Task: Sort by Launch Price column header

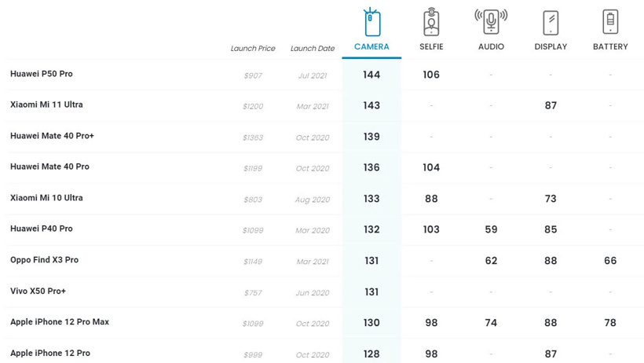Action: (x=253, y=49)
